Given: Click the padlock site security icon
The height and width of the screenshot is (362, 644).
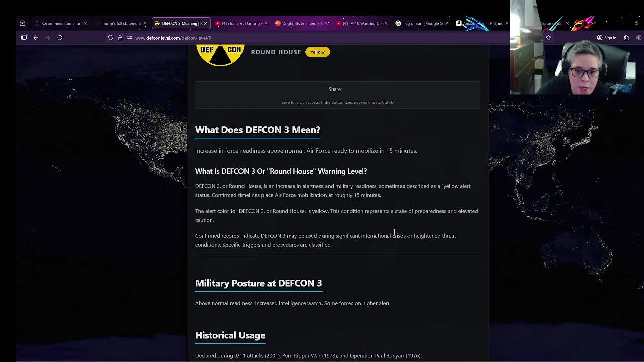Looking at the screenshot, I should tap(120, 38).
